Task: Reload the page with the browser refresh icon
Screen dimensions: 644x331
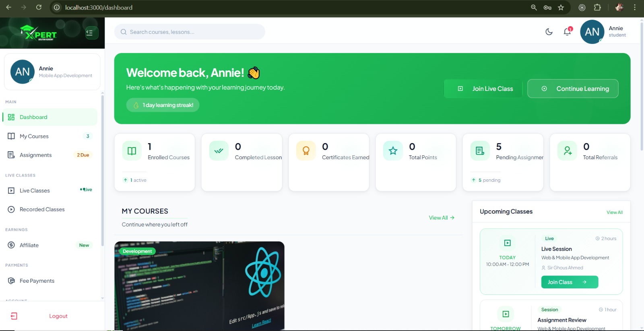Action: click(x=39, y=7)
